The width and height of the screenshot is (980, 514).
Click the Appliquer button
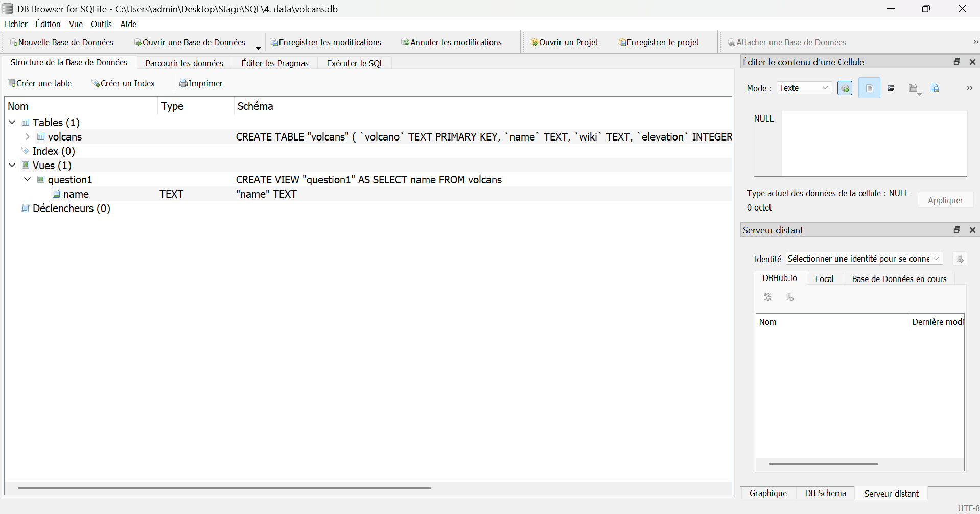pyautogui.click(x=945, y=200)
